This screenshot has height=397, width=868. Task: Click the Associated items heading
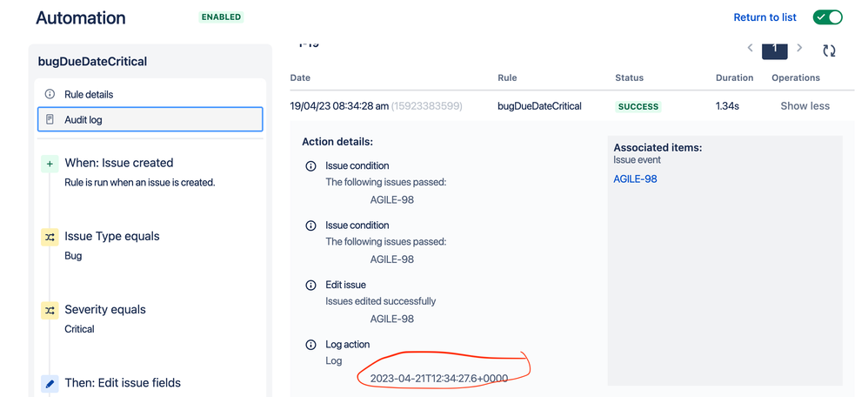click(x=658, y=148)
